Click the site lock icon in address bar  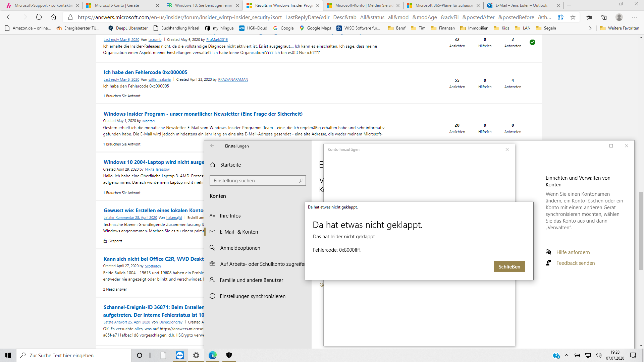pyautogui.click(x=70, y=17)
